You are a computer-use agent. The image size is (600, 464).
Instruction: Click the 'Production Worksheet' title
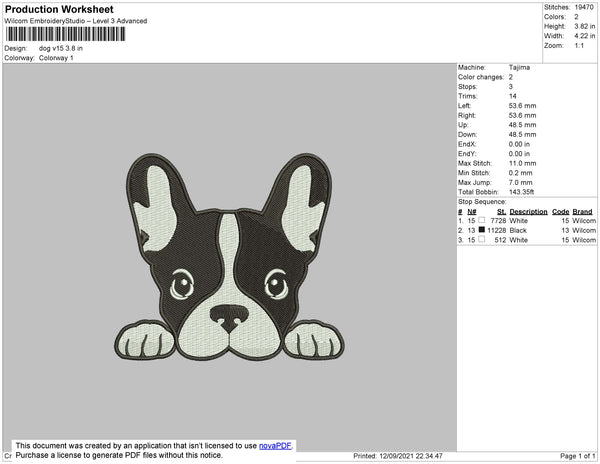[x=59, y=10]
